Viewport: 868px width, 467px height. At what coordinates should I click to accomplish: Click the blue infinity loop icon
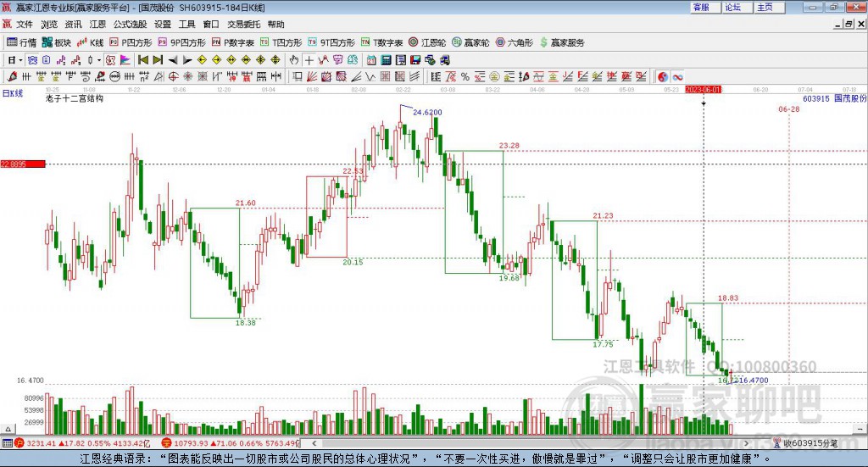tap(677, 77)
